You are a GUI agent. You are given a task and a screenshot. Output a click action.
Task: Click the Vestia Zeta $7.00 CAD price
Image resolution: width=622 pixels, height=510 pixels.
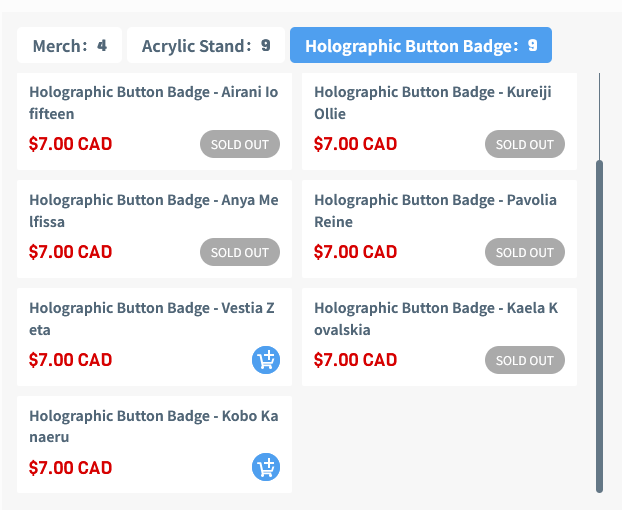click(x=70, y=360)
